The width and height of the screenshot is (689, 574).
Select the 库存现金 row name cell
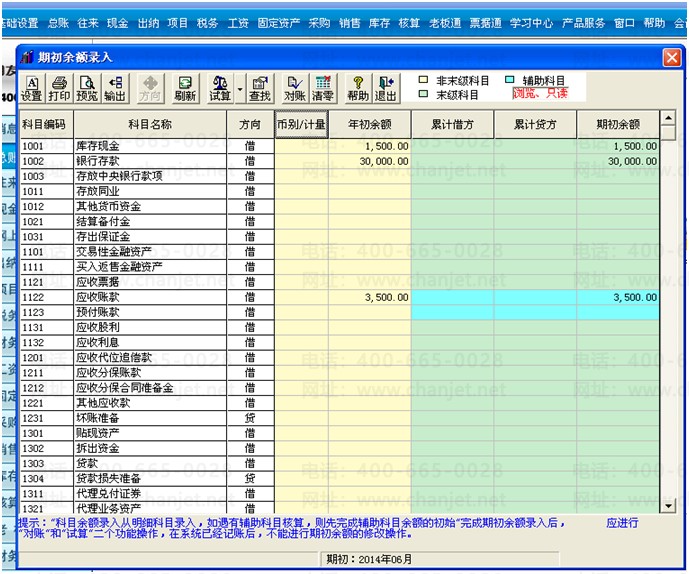coord(150,146)
